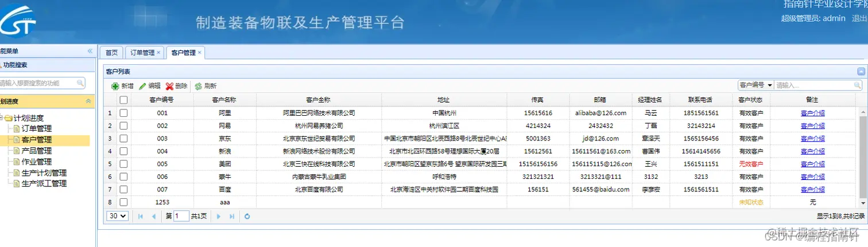Check the row for customer 001 阿里
Image resolution: width=868 pixels, height=247 pixels.
[123, 113]
